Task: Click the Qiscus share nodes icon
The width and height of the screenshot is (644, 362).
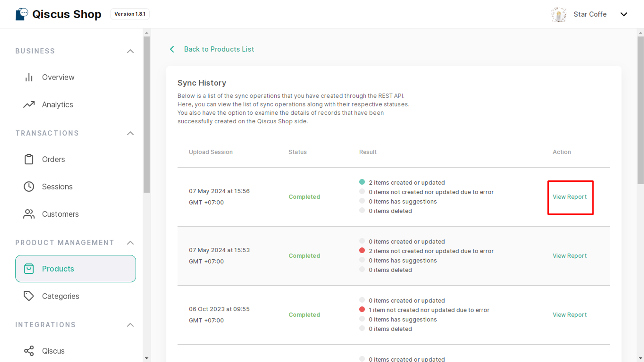Action: [29, 351]
